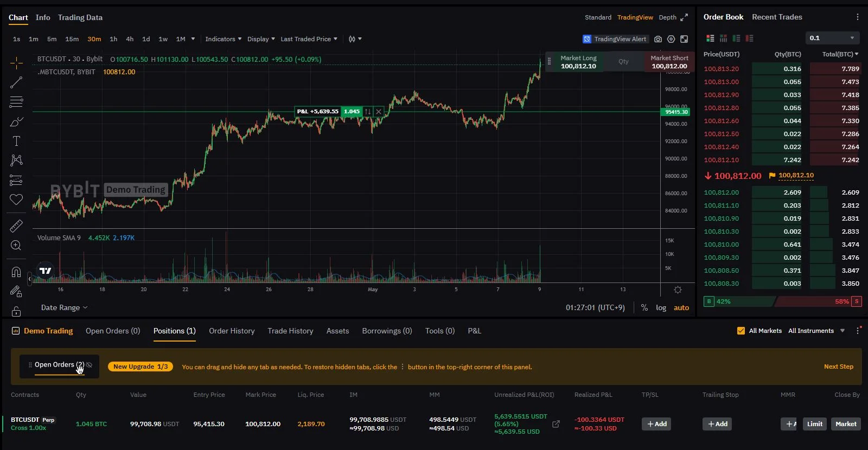Close position by Limit order
The image size is (868, 450).
[x=815, y=424]
